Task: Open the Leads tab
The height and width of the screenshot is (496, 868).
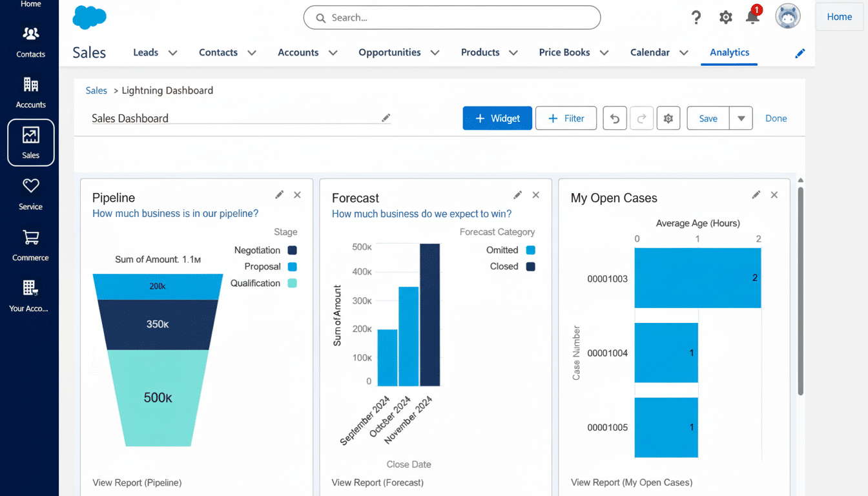Action: pos(145,52)
